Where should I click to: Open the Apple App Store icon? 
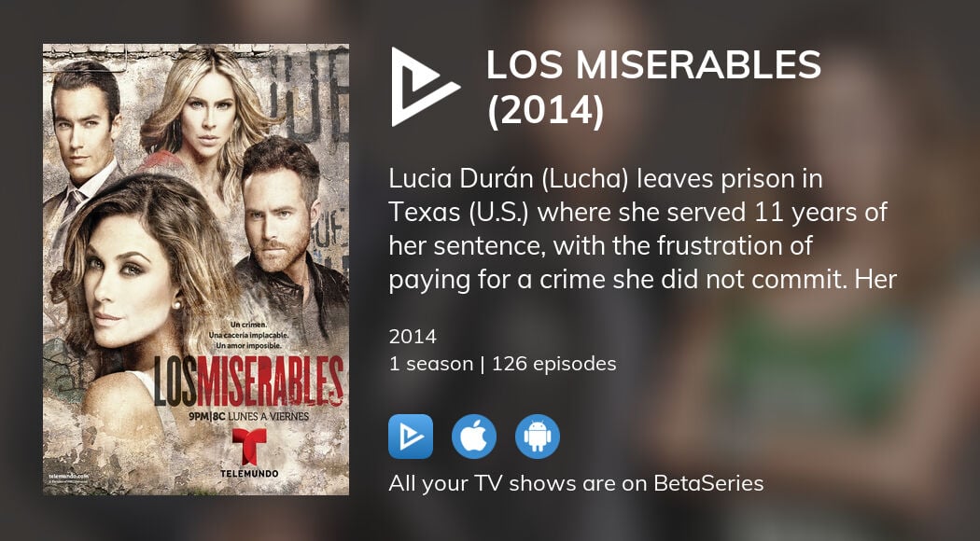coord(474,437)
